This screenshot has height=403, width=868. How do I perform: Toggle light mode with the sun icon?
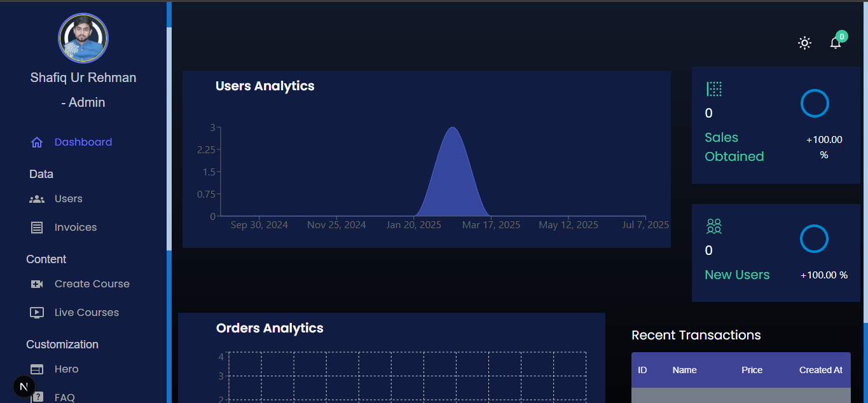click(804, 43)
